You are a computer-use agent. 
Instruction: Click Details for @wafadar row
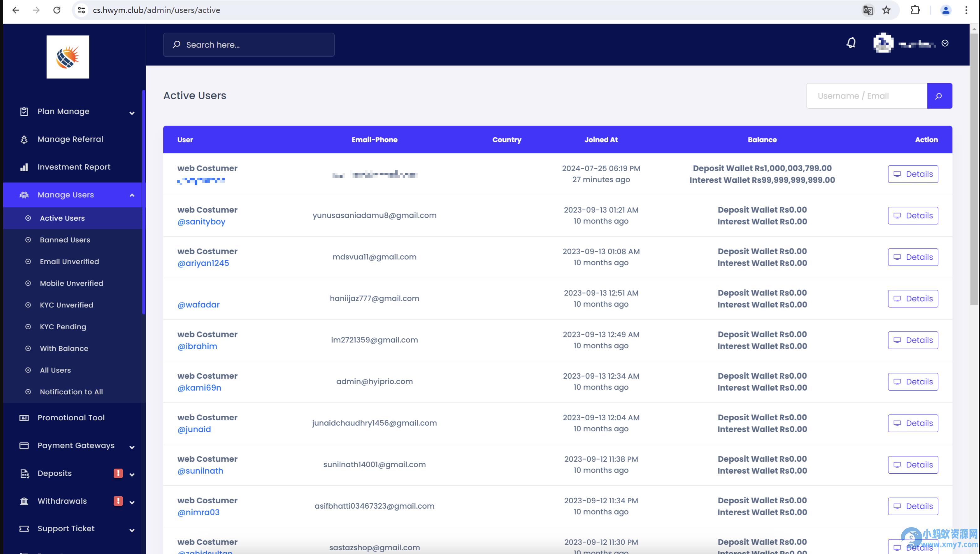point(913,298)
